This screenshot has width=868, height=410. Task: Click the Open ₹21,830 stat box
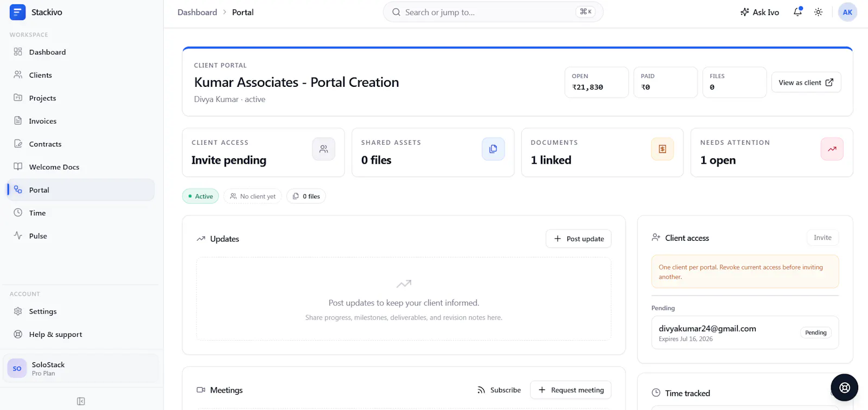point(596,82)
